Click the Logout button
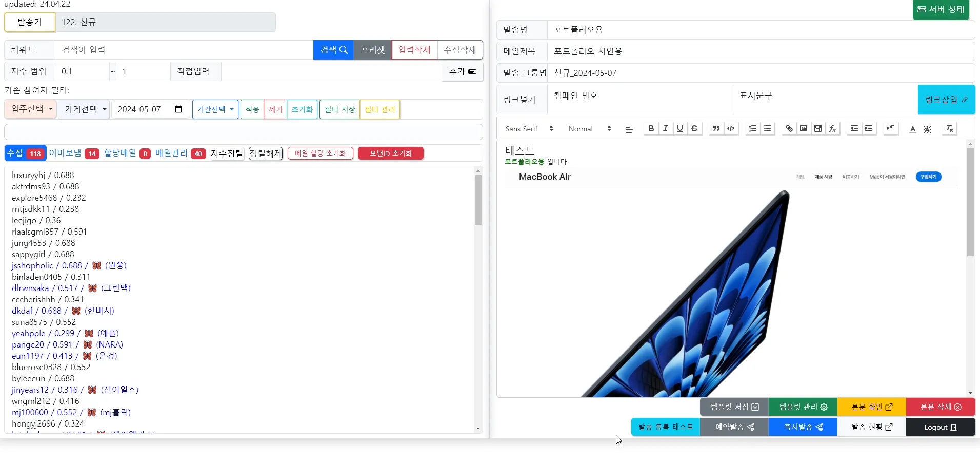Screen dimensions: 980x463 point(941,427)
